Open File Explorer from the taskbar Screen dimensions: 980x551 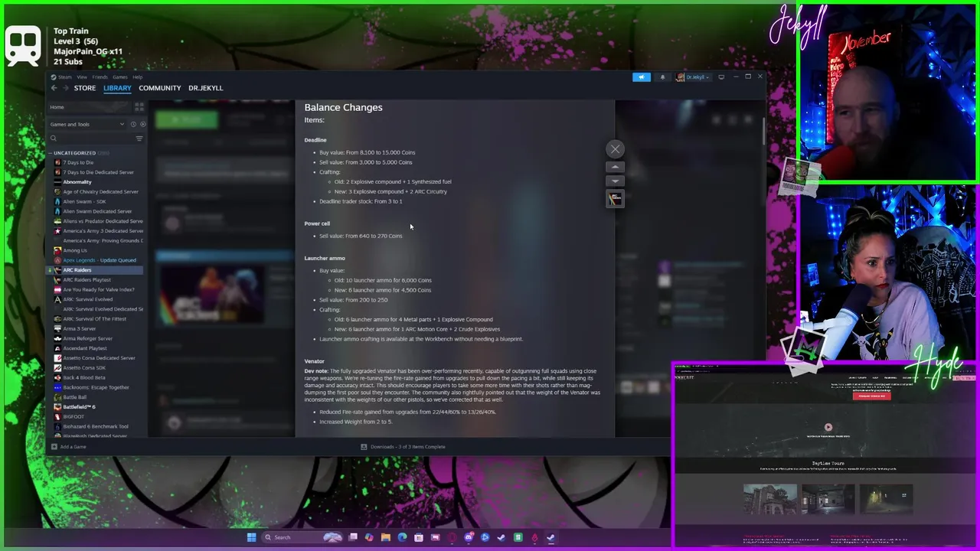click(x=385, y=537)
